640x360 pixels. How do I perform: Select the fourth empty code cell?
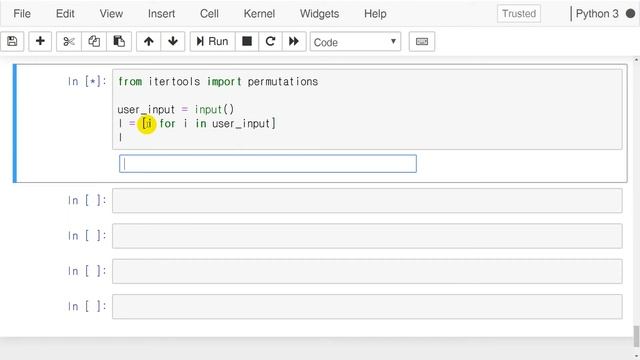point(367,307)
